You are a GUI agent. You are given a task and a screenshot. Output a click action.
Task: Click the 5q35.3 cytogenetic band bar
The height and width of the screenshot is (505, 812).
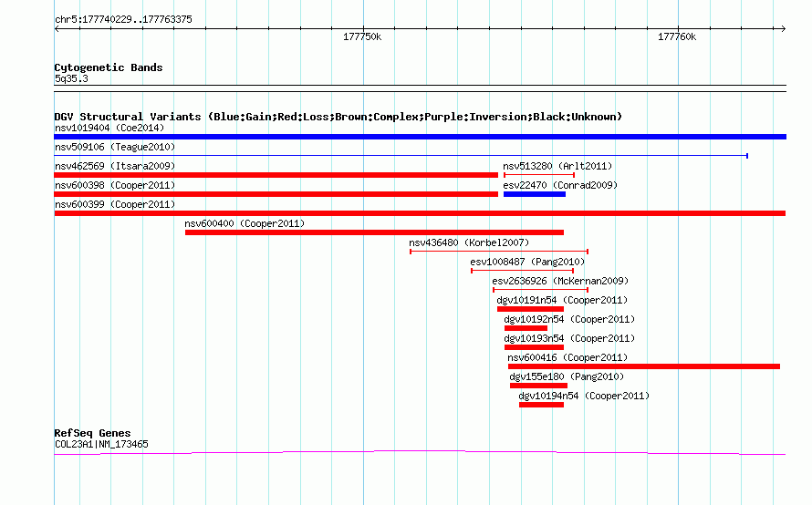click(x=420, y=88)
